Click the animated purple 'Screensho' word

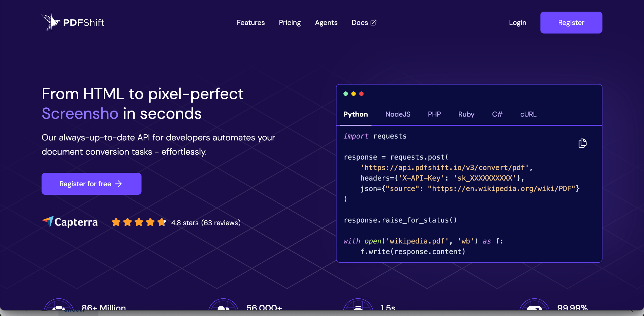pos(80,113)
